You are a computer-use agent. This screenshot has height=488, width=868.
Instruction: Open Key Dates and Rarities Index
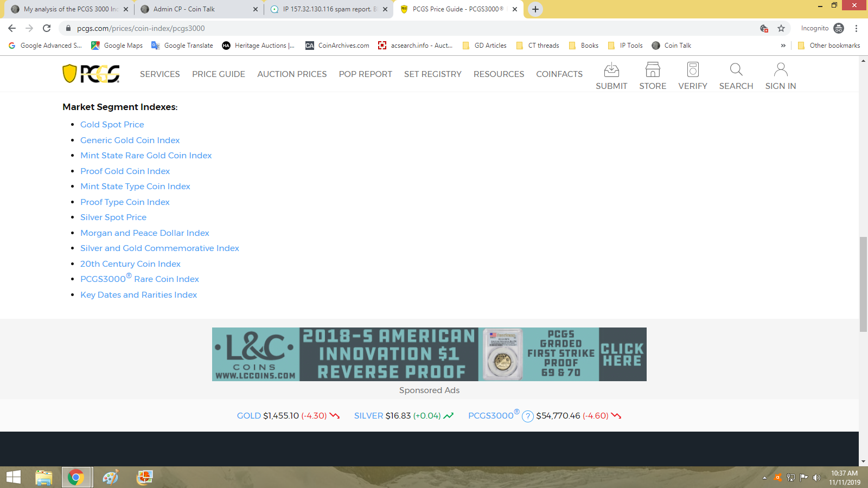138,295
